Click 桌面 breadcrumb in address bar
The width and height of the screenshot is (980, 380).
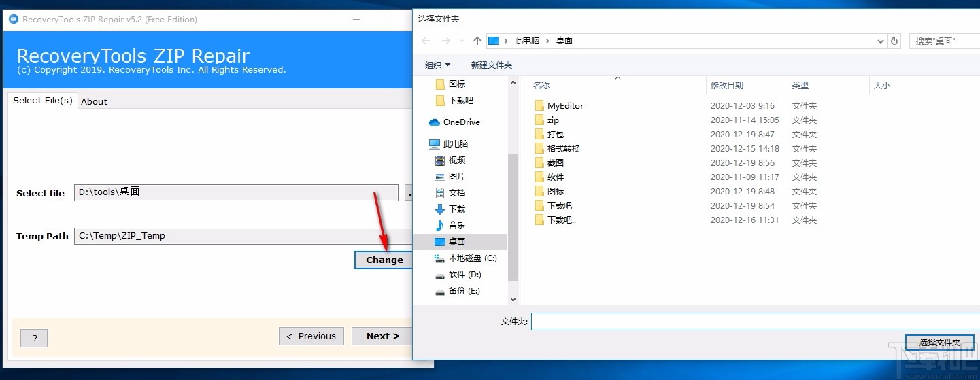click(564, 41)
